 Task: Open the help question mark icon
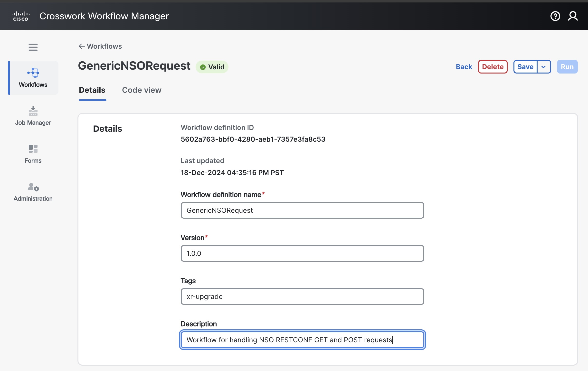click(555, 16)
